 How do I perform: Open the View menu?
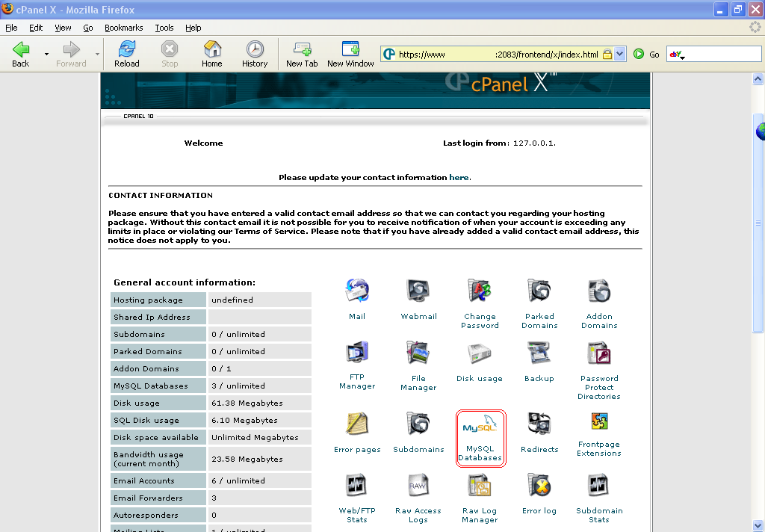click(x=63, y=28)
